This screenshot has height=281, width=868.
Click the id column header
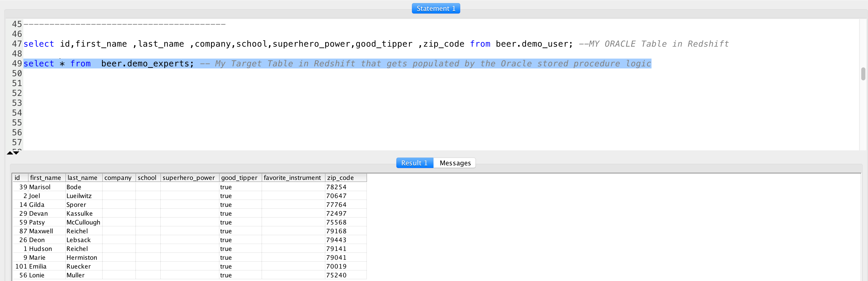point(18,178)
